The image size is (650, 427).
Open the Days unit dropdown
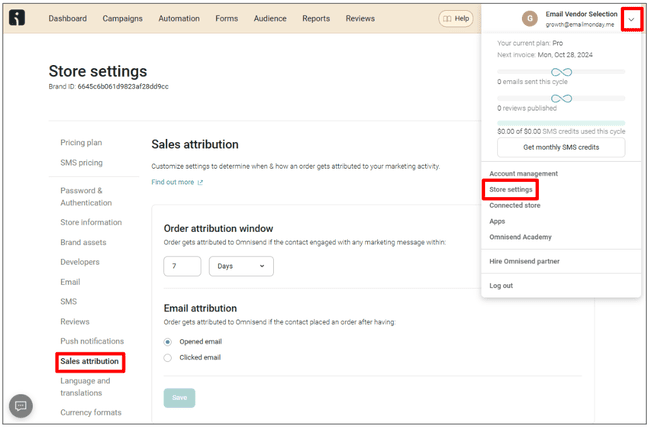click(241, 266)
